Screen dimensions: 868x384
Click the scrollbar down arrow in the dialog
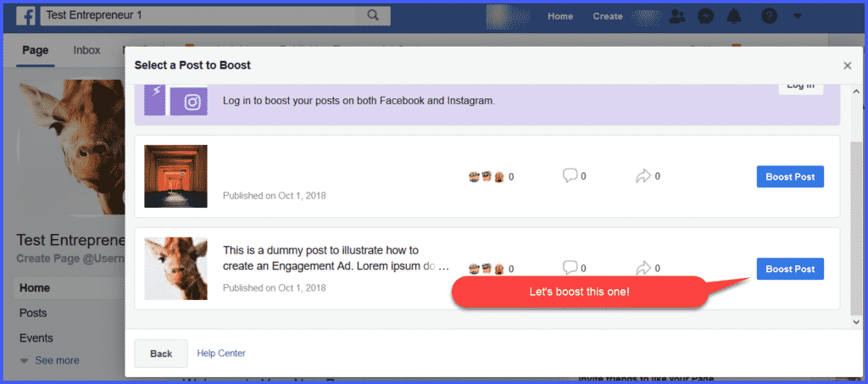[855, 321]
